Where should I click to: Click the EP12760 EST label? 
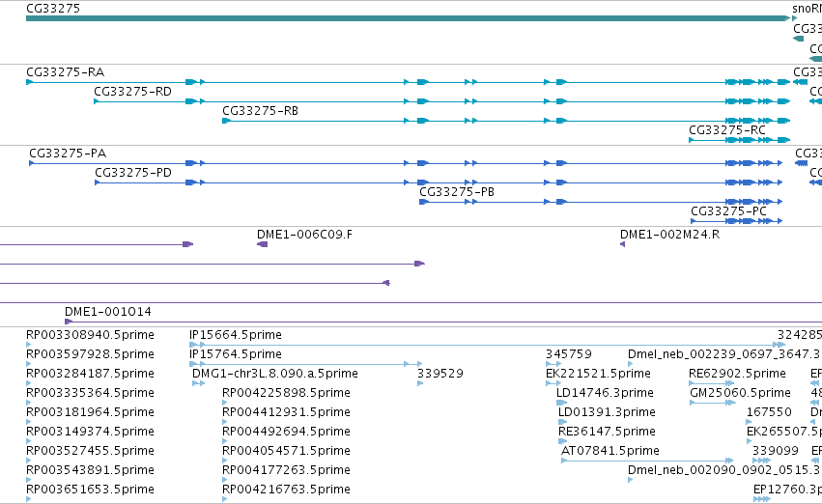click(787, 490)
